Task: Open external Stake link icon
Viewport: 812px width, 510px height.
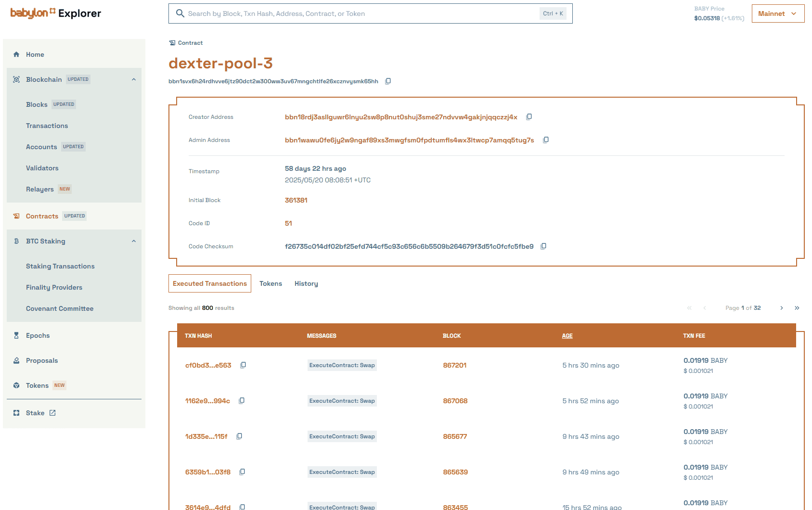Action: click(x=52, y=413)
